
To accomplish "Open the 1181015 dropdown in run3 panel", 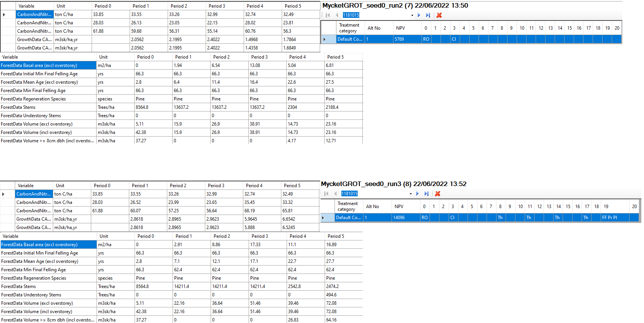I will (x=411, y=194).
